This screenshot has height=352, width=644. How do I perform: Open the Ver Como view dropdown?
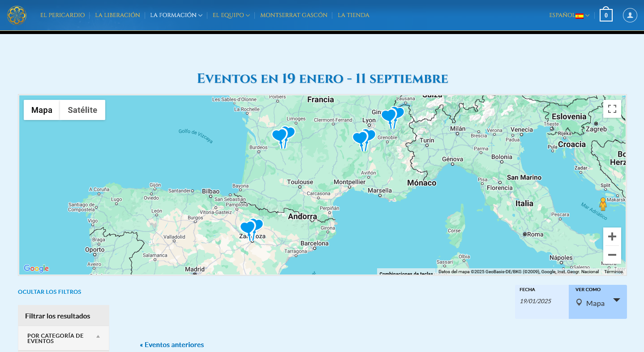click(597, 303)
